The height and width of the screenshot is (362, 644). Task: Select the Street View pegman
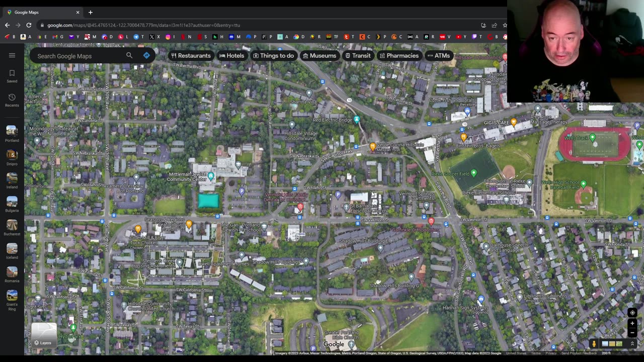click(x=594, y=344)
